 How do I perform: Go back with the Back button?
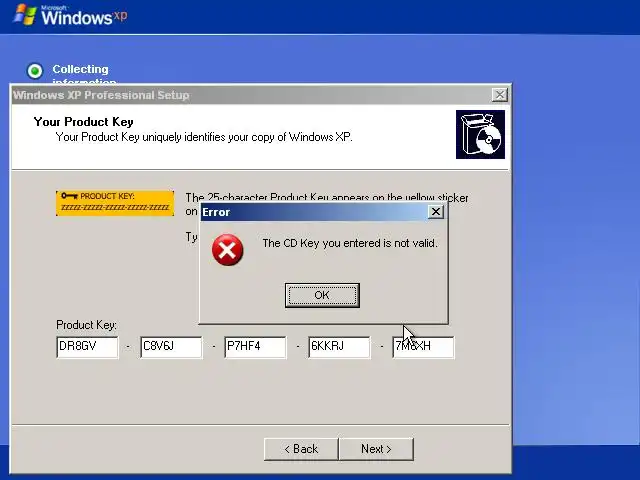coord(301,449)
